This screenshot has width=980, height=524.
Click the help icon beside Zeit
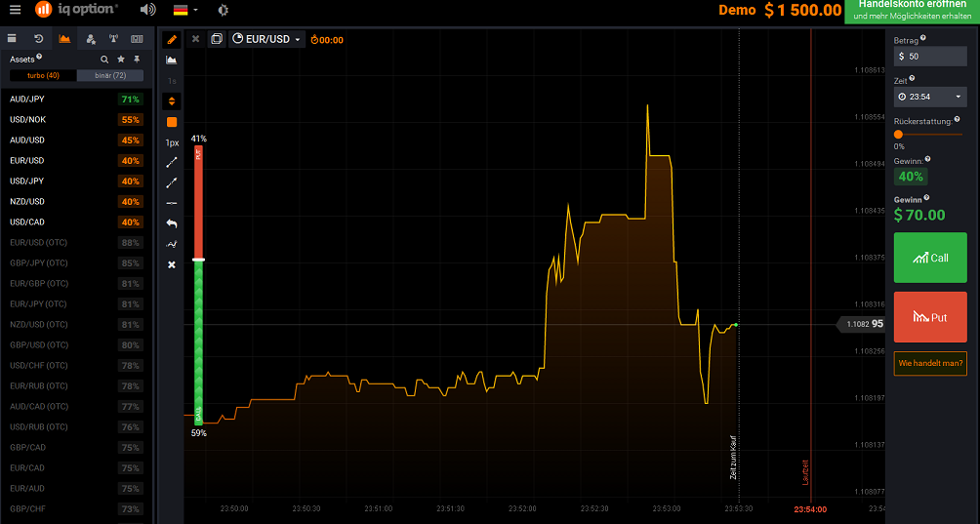[912, 79]
